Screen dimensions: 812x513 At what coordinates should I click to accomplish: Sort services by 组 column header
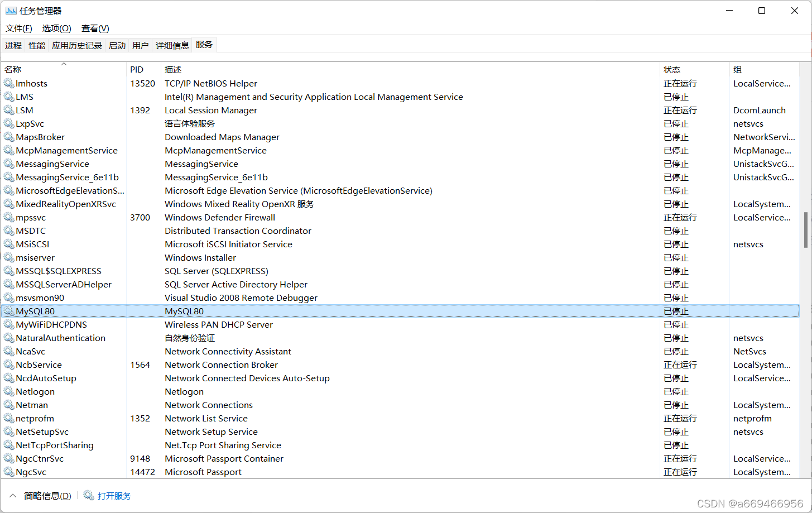[765, 70]
